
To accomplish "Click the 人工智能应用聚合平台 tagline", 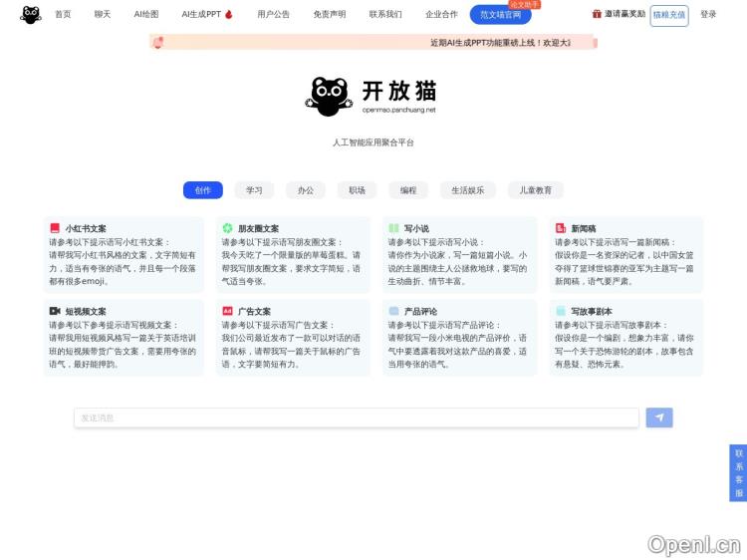I will [373, 142].
